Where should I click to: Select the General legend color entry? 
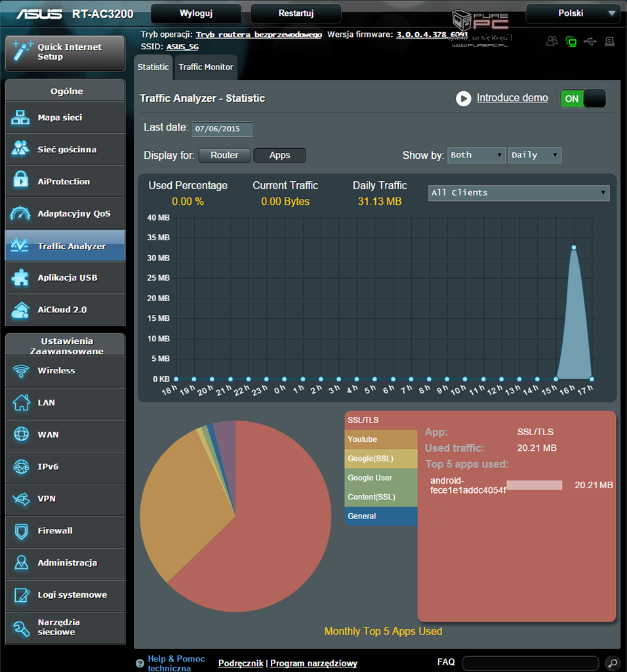click(x=381, y=516)
